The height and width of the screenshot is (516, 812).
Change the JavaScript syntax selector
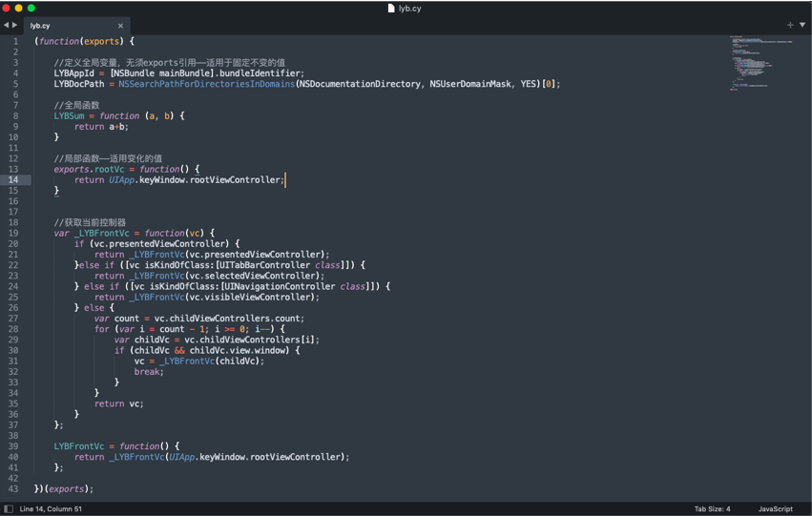click(775, 508)
